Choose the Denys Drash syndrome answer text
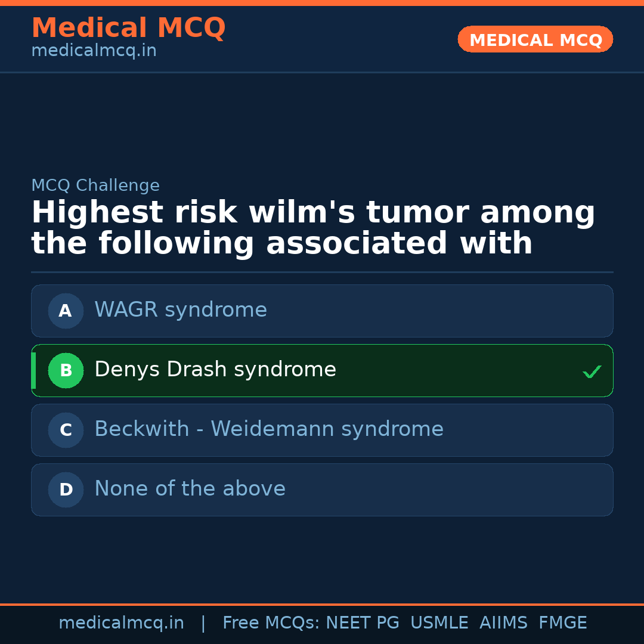 (x=215, y=370)
